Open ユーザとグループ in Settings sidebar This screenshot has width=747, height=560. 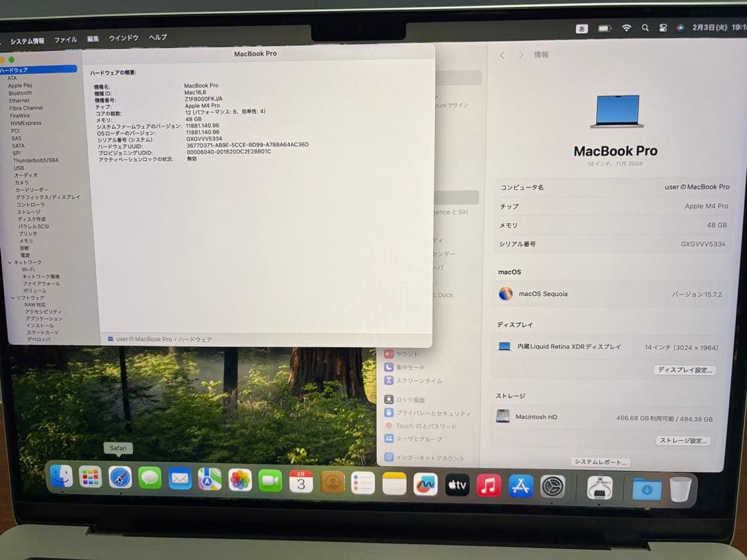tap(414, 438)
